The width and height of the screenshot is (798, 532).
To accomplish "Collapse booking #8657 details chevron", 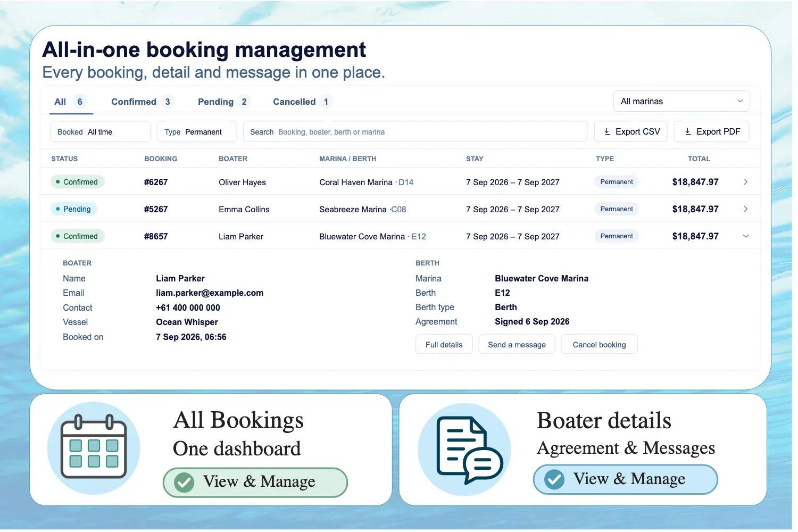I will (x=746, y=236).
